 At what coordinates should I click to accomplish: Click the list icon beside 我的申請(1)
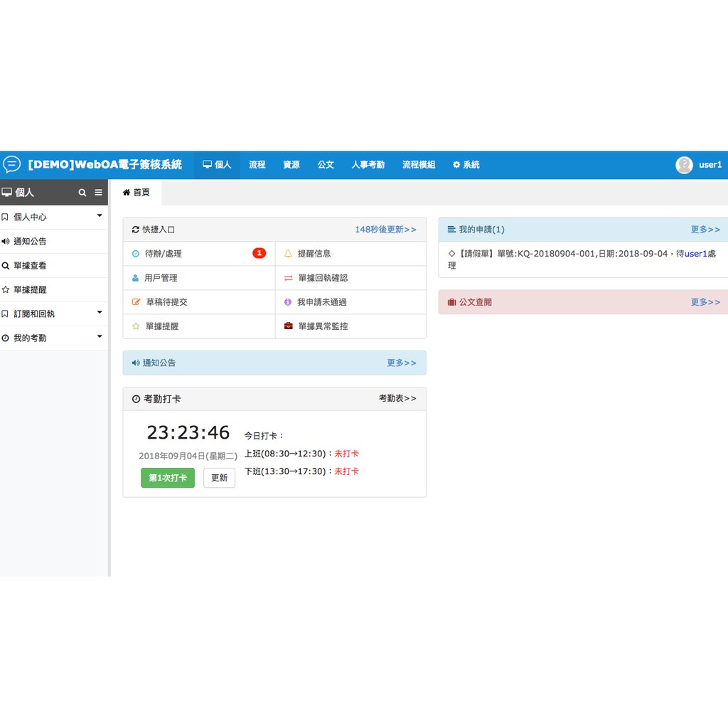(451, 230)
